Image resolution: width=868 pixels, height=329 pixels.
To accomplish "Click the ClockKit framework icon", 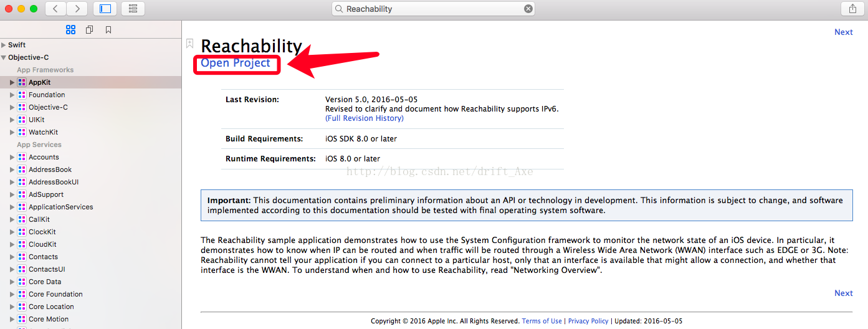I will click(22, 232).
